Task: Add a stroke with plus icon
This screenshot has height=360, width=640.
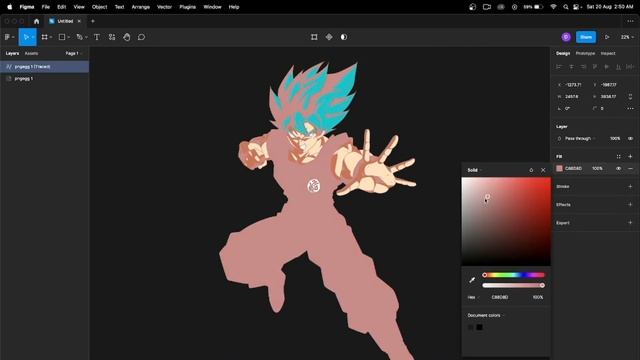Action: click(630, 187)
